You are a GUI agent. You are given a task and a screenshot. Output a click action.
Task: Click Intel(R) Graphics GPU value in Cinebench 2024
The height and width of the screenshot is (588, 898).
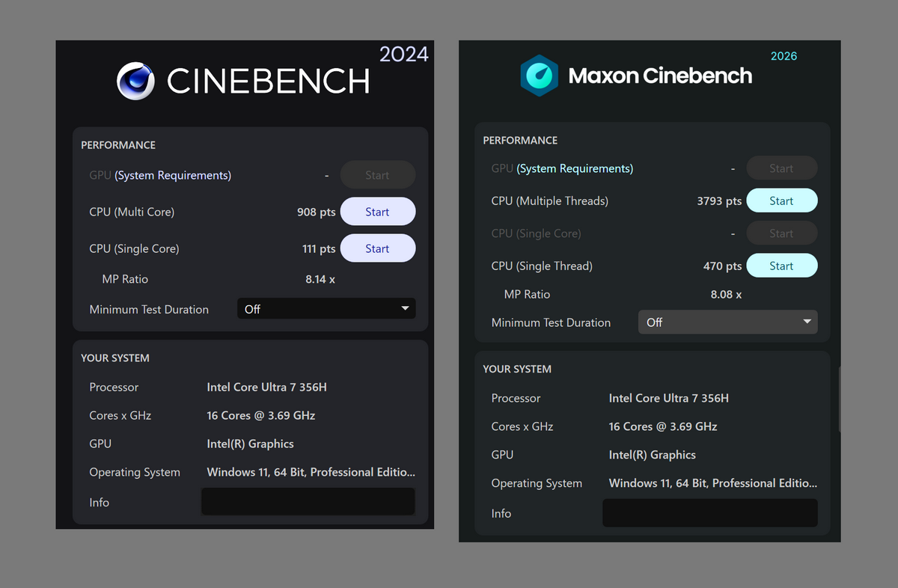(x=250, y=444)
